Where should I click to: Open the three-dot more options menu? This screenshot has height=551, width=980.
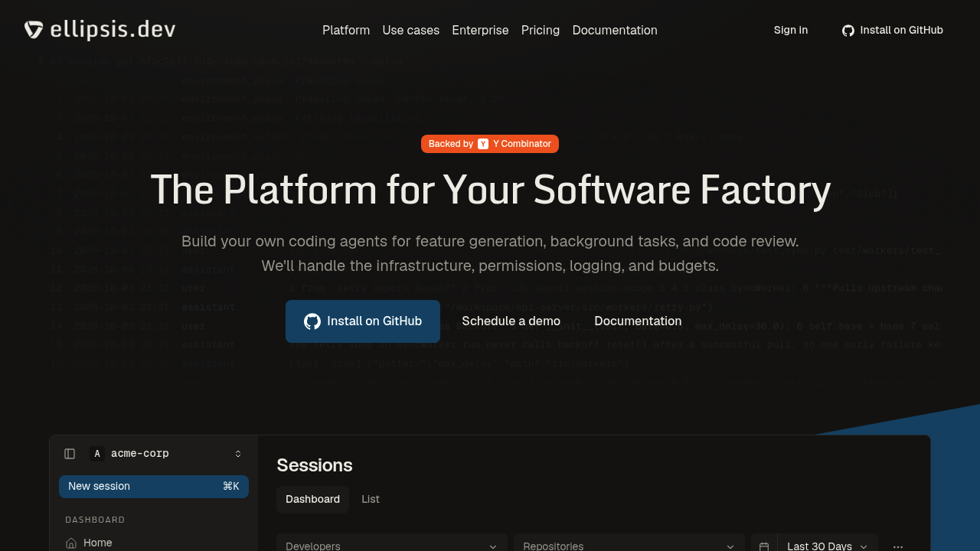coord(898,546)
